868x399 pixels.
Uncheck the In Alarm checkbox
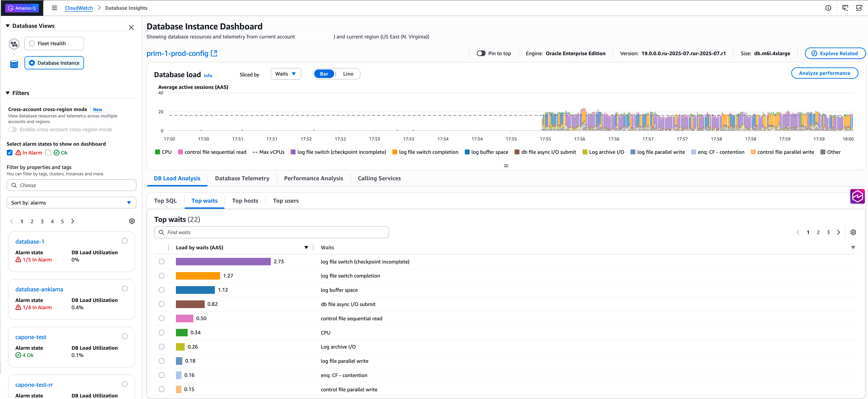pos(10,152)
